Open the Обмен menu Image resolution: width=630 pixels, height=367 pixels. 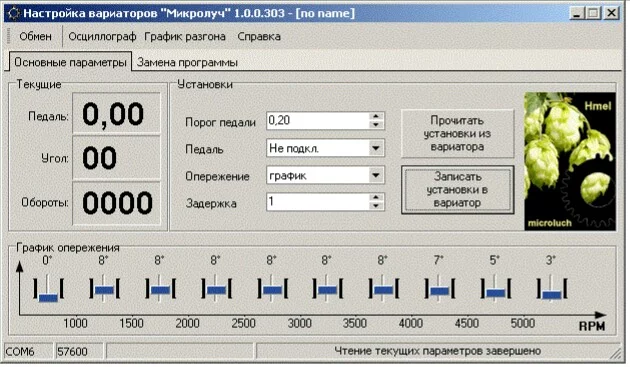(35, 36)
